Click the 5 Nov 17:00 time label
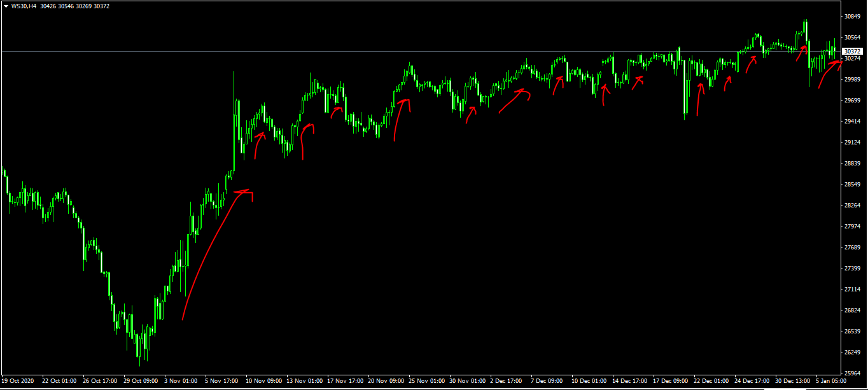 (x=222, y=381)
